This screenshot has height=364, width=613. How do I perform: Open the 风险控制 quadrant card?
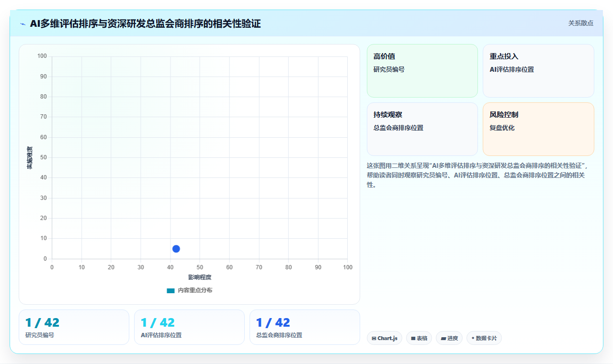tap(538, 129)
